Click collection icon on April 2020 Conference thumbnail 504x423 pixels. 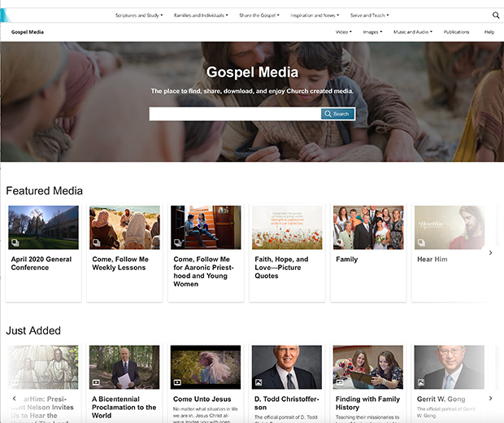point(15,242)
